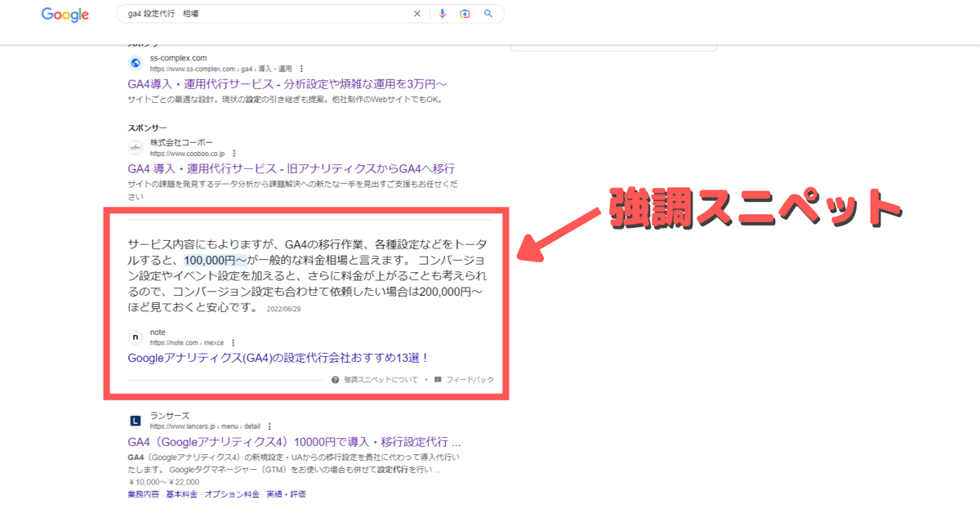Screen dimensions: 980x509
Task: Click the 'ss-complex.com' site name text
Action: 179,58
